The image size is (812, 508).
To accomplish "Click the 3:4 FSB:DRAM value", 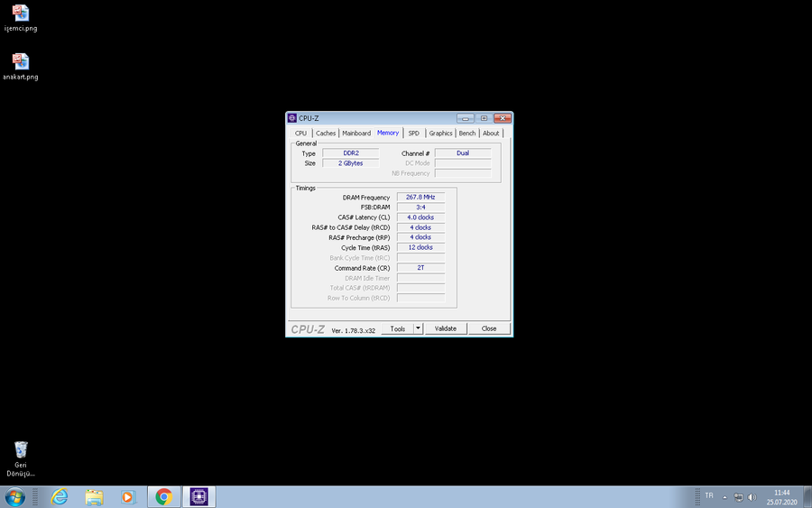I will click(x=420, y=208).
